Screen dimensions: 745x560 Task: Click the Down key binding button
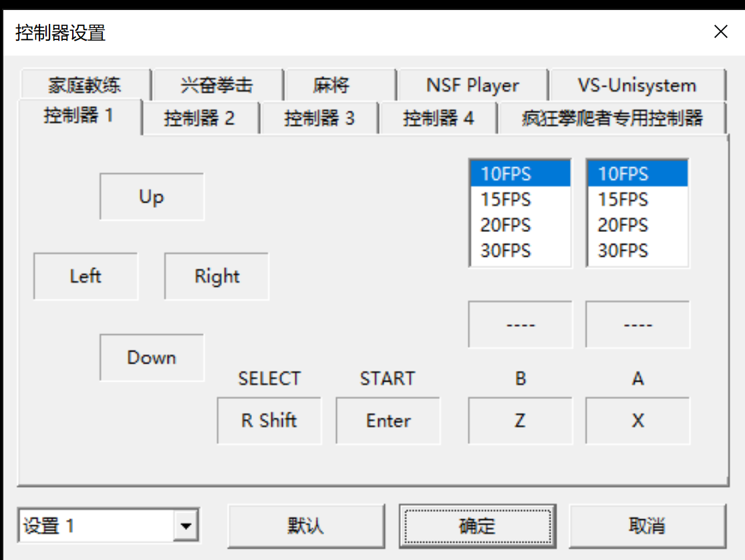click(x=152, y=358)
